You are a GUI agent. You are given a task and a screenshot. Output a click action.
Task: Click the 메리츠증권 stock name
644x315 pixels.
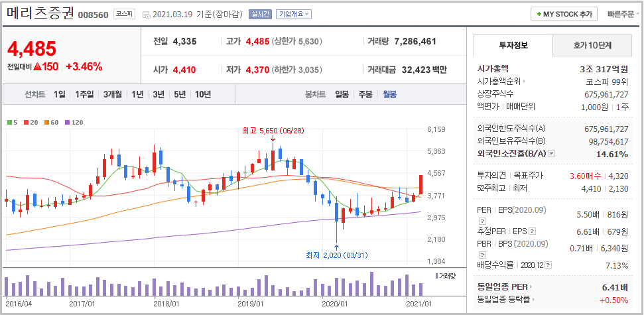[40, 13]
